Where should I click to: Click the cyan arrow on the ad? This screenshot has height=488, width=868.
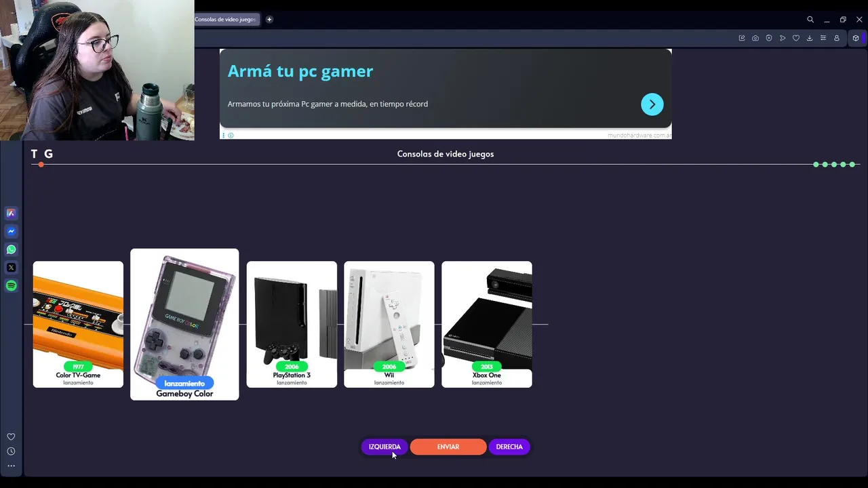[652, 104]
